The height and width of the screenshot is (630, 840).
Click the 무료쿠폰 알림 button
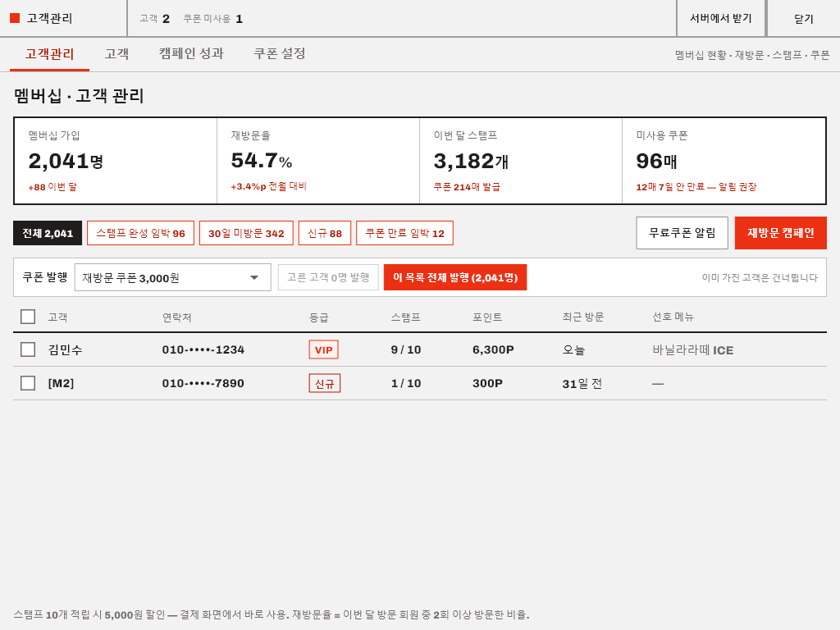tap(682, 233)
